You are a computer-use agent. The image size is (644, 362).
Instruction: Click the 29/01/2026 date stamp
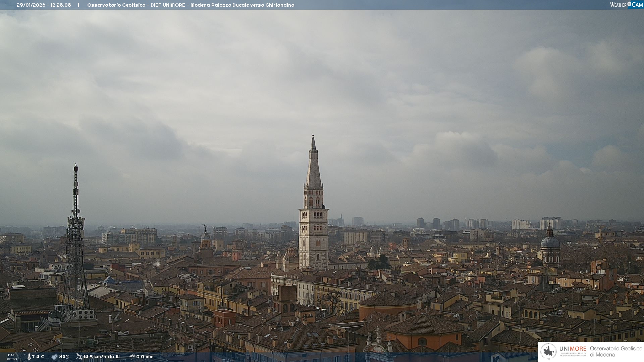coord(31,5)
